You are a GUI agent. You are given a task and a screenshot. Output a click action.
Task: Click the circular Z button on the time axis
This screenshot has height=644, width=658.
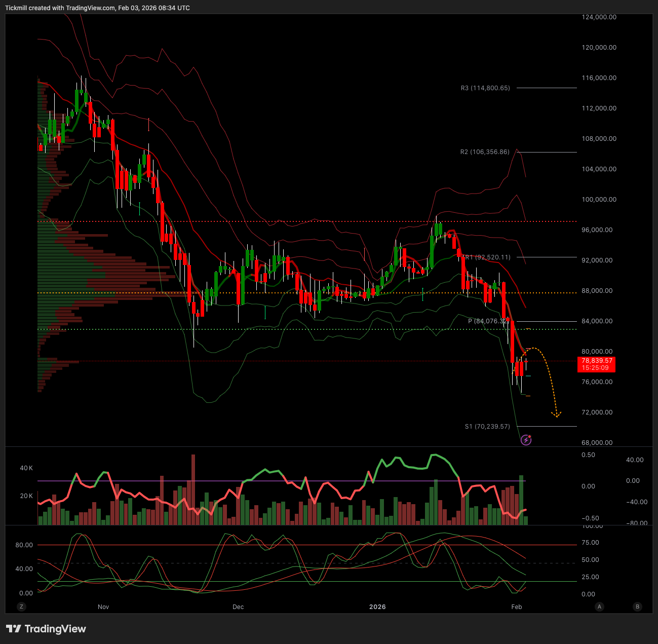(x=21, y=607)
